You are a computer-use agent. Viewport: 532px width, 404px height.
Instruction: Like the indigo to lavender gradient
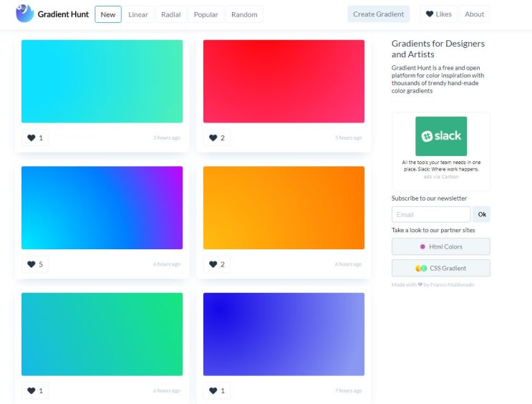pos(217,391)
